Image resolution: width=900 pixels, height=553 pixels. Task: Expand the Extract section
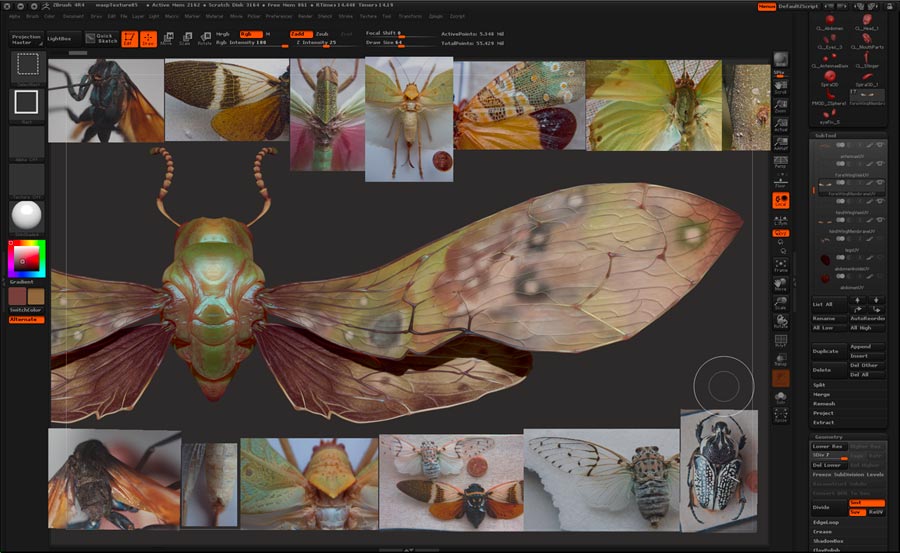tap(823, 423)
